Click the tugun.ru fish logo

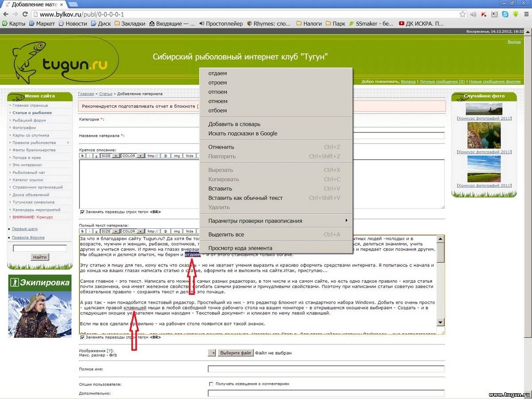66,60
